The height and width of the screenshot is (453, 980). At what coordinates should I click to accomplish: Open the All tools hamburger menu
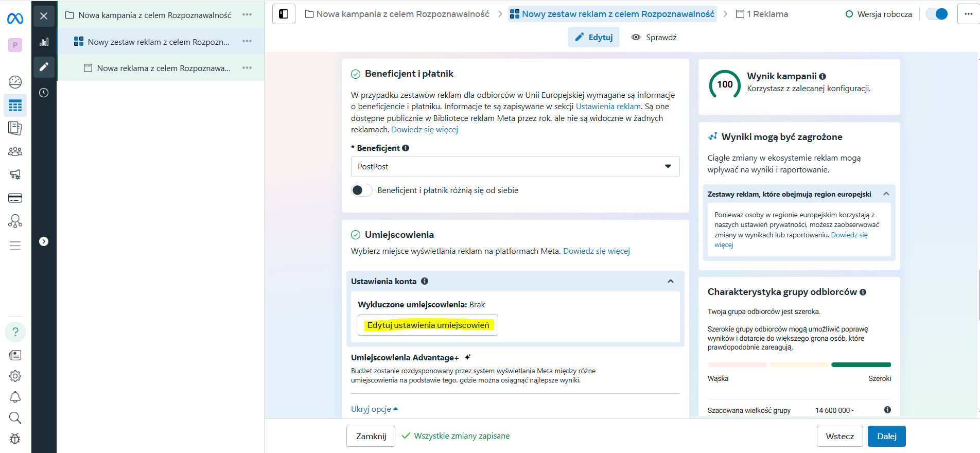click(15, 246)
